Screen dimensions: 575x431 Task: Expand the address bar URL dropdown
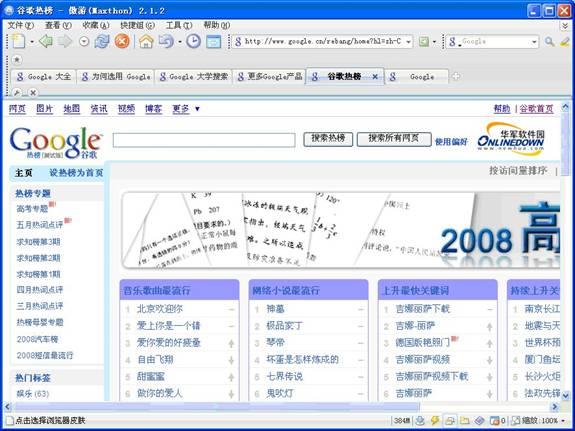[408, 42]
